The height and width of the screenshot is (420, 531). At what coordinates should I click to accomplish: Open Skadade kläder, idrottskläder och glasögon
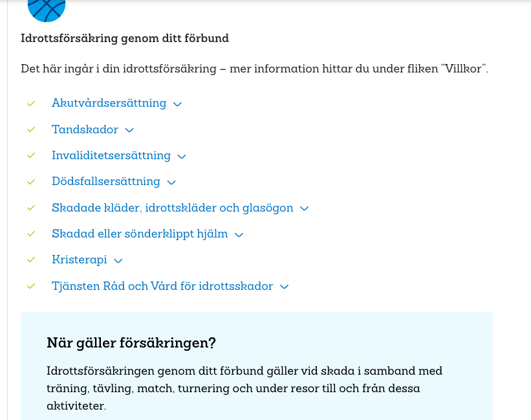pyautogui.click(x=172, y=208)
